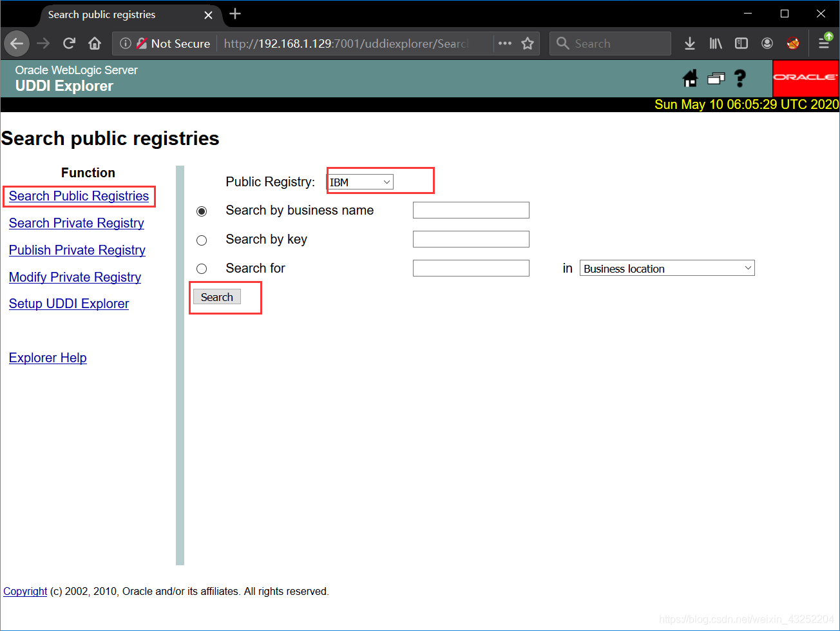Bookmark this page with the star
This screenshot has height=631, width=840.
(x=528, y=44)
